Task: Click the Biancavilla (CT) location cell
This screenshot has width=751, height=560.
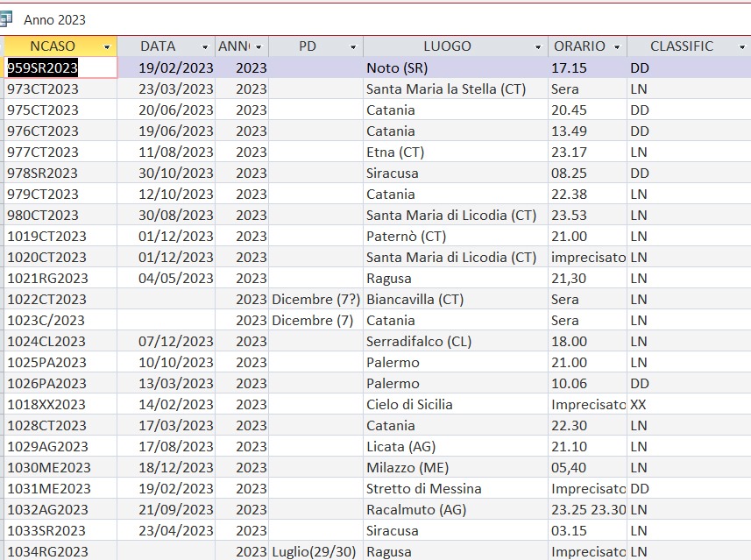Action: [456, 300]
